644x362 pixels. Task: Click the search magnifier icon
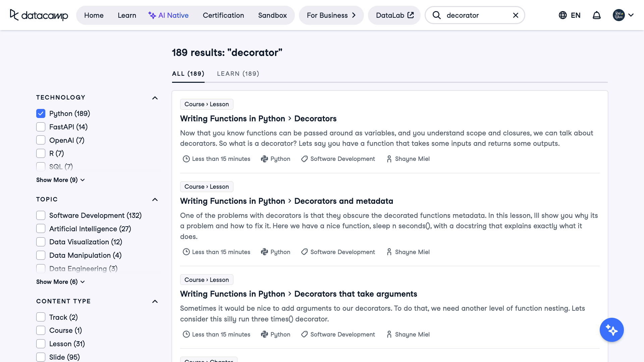pyautogui.click(x=436, y=15)
